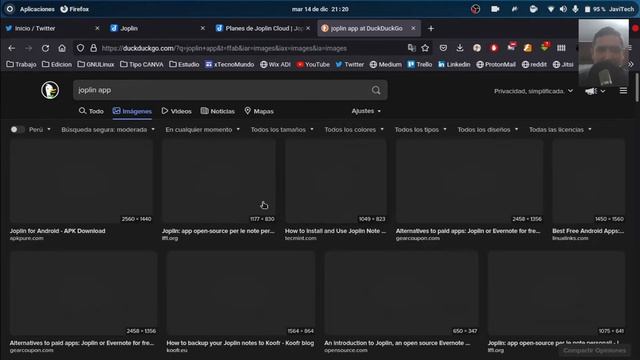Bookmark this page with the star icon
Screen dimensions: 640x360
point(425,48)
